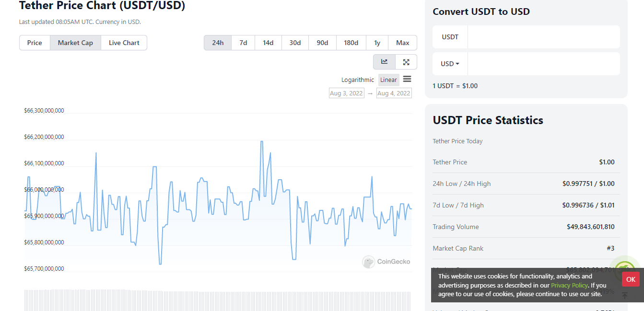The height and width of the screenshot is (311, 644).
Task: Choose the 90d time range
Action: [x=322, y=43]
